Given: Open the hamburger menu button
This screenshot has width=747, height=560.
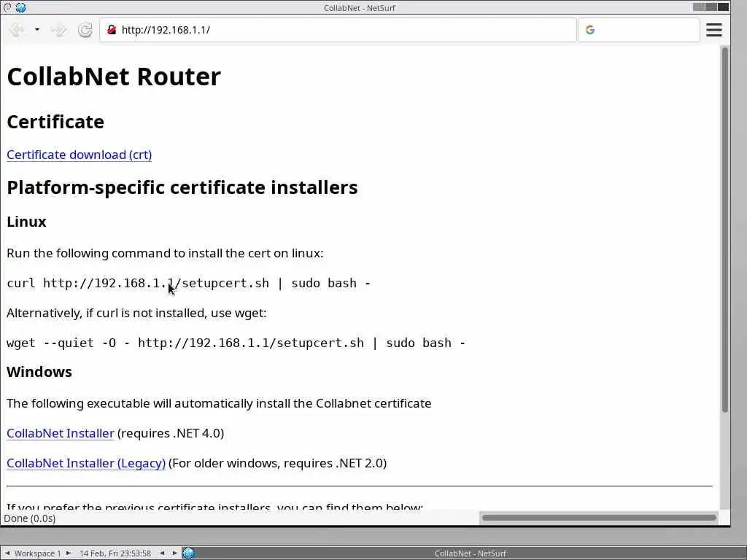Looking at the screenshot, I should [713, 30].
